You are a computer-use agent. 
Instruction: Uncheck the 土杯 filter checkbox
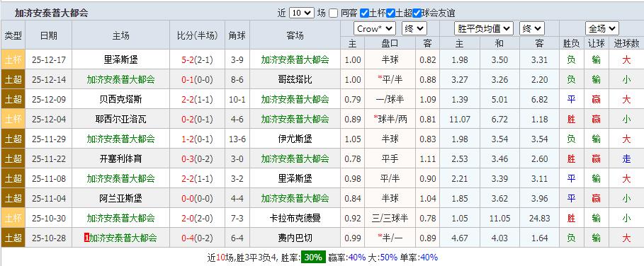[x=364, y=13]
